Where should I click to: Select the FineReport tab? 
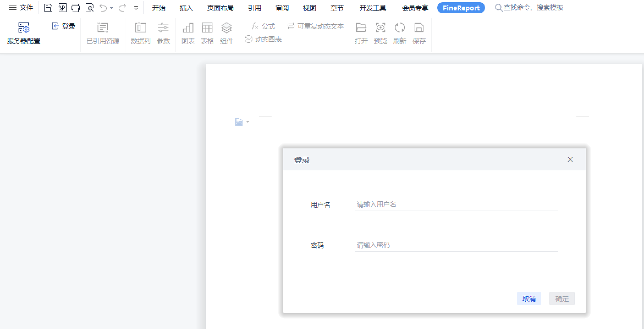tap(461, 8)
